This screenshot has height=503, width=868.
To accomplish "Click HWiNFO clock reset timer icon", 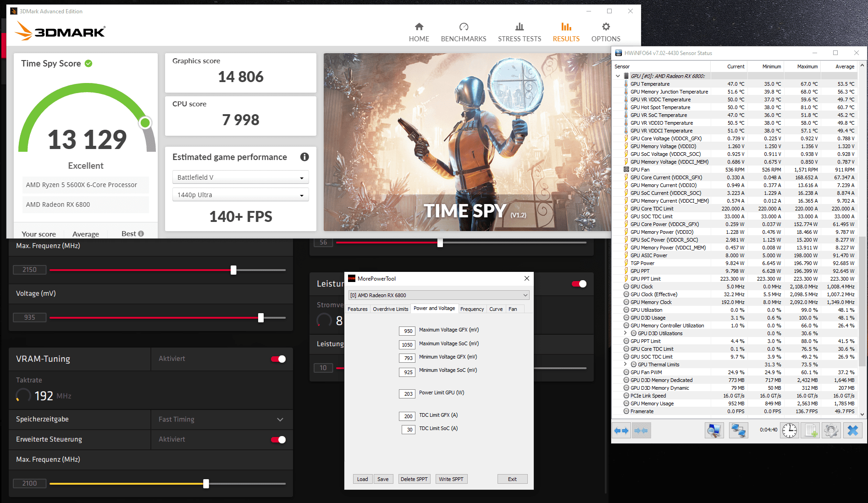I will pyautogui.click(x=789, y=431).
